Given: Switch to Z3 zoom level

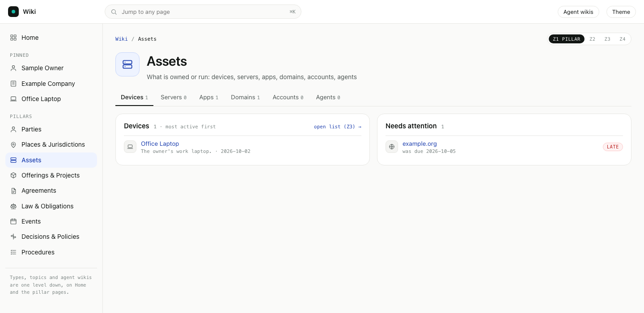Looking at the screenshot, I should coord(607,39).
